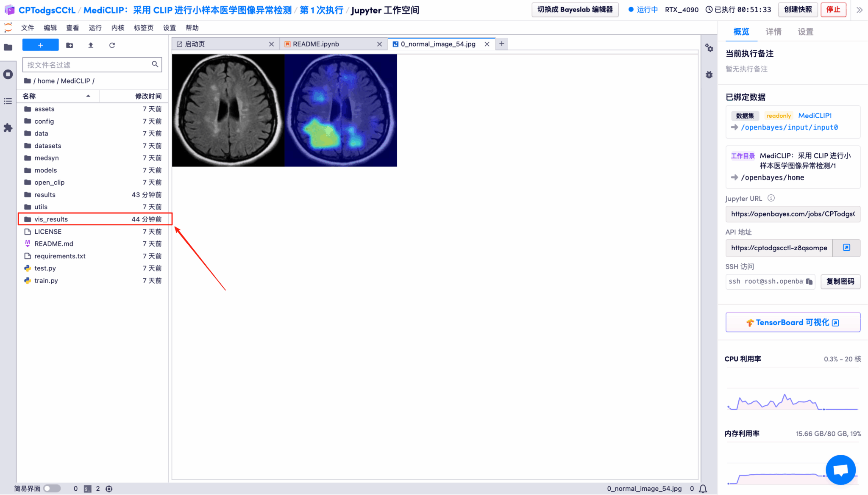
Task: Click the running kernels sidebar icon
Action: tap(8, 74)
